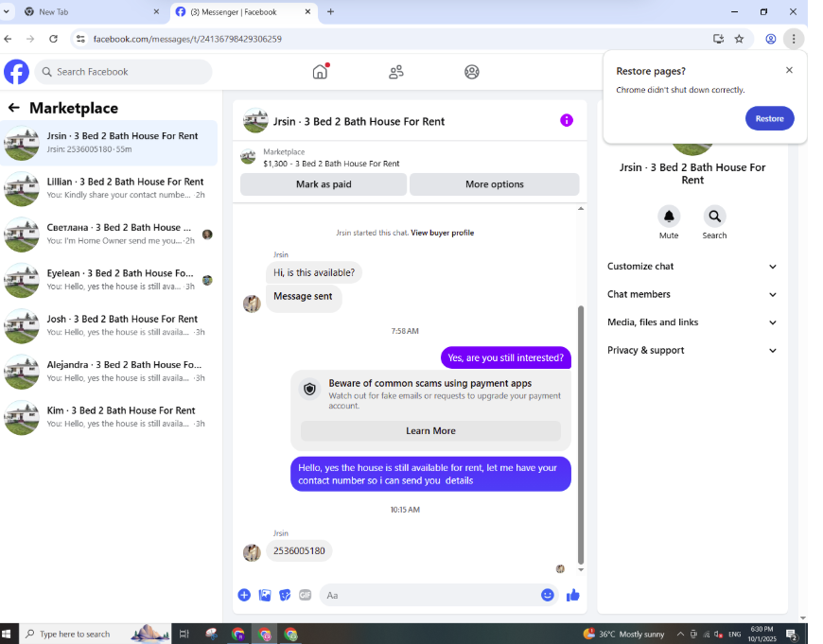Open Josh conversation in list
823x644 pixels.
point(109,325)
